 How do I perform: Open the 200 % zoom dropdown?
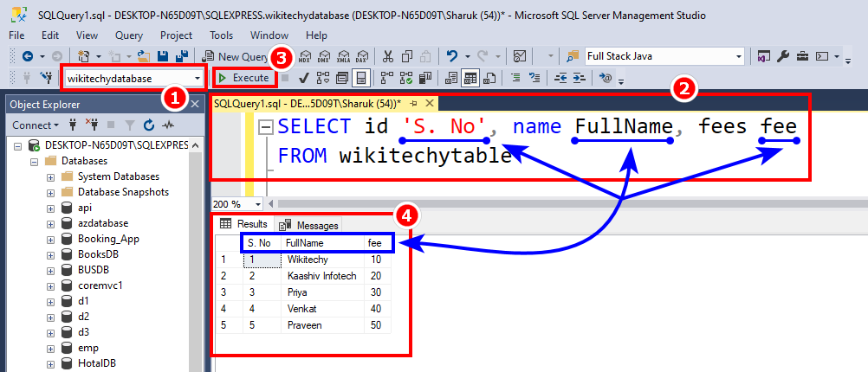pyautogui.click(x=258, y=204)
